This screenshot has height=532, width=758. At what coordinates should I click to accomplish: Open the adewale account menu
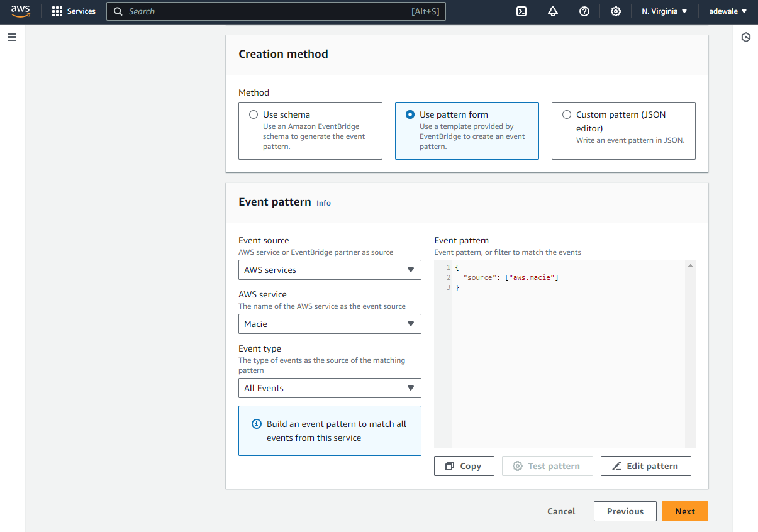coord(728,11)
